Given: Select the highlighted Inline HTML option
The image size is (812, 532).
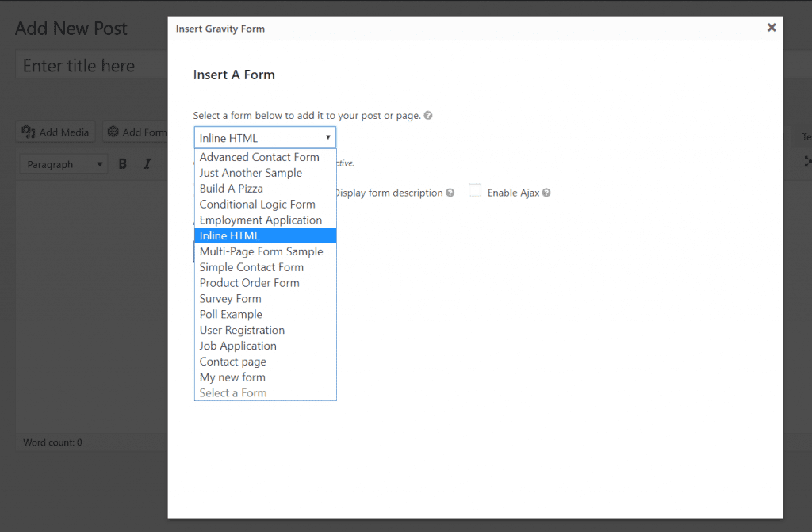Looking at the screenshot, I should click(265, 235).
